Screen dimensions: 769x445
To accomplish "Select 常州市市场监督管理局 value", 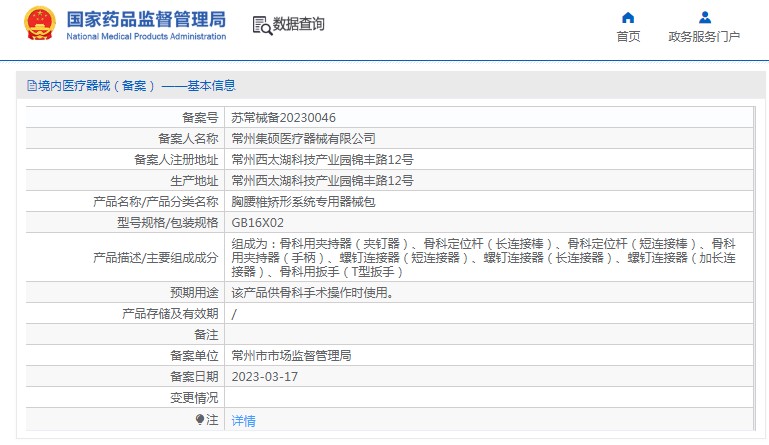I will point(291,356).
